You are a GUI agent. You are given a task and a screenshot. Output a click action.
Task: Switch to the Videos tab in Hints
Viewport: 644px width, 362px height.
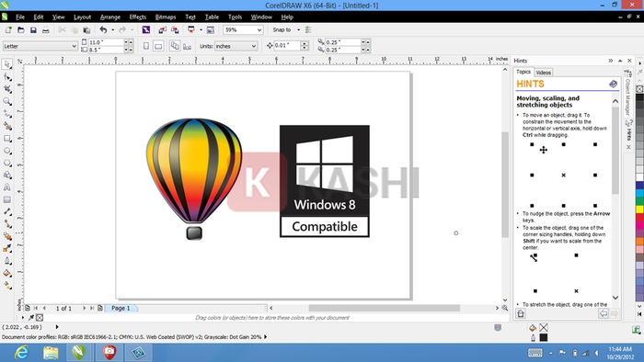coord(544,73)
